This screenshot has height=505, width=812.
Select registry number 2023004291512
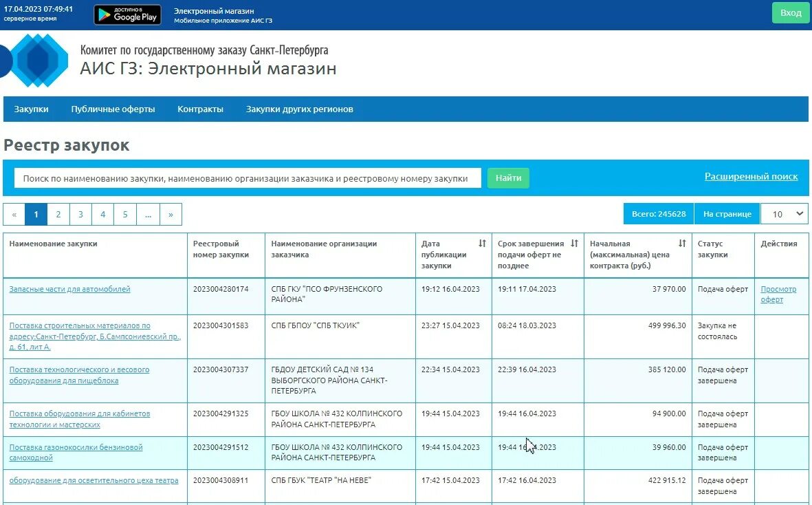pyautogui.click(x=221, y=447)
